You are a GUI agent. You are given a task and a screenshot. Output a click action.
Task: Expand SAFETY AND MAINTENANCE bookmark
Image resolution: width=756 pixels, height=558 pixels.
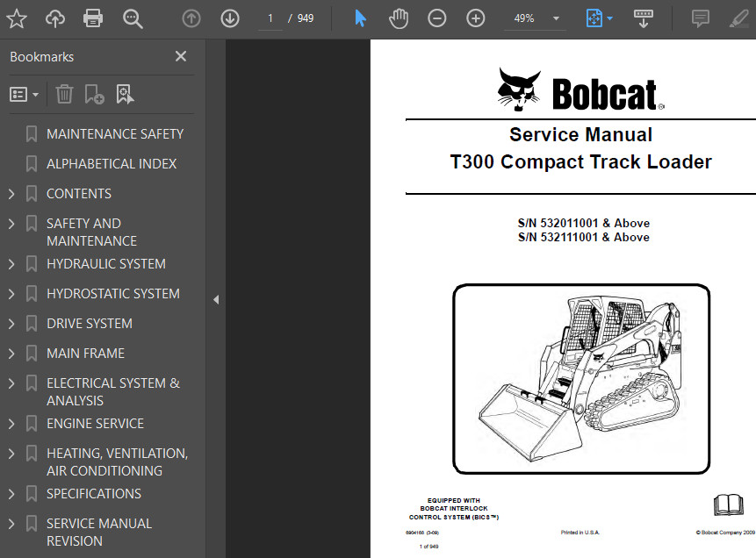click(11, 224)
